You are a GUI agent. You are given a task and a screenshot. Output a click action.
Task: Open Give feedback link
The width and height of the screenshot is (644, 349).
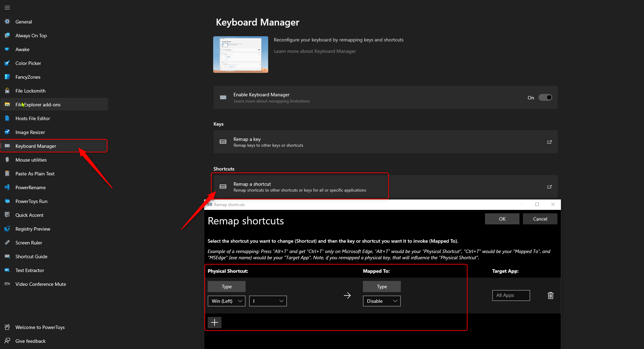click(x=54, y=341)
